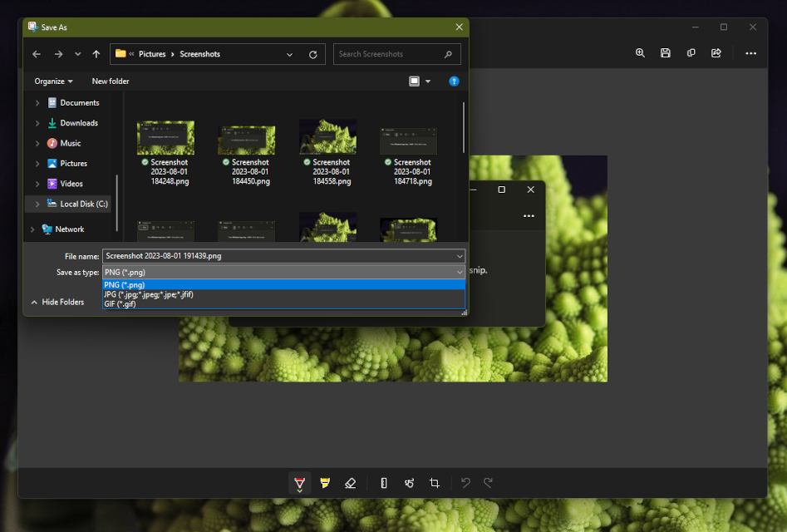Click the share icon in Snipping Tool
Screen dimensions: 787x532
[716, 52]
